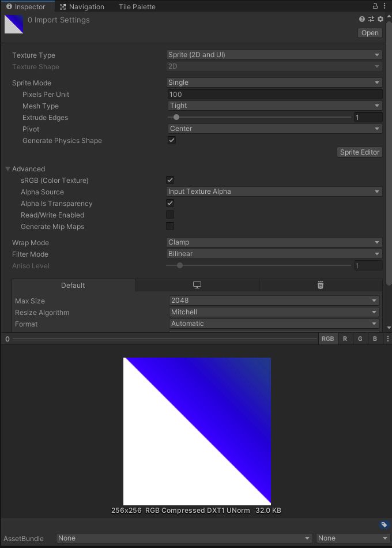Open the preview panel options menu

coord(387,339)
